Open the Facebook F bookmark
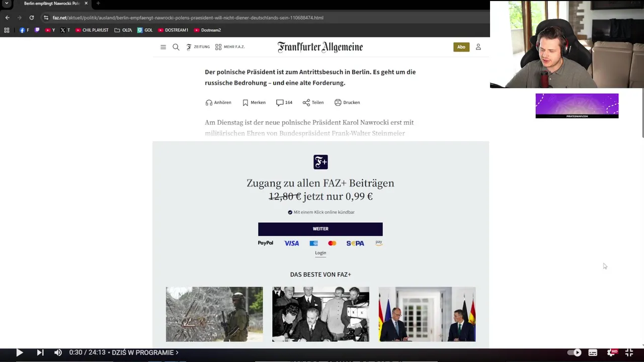The height and width of the screenshot is (362, 644). 24,30
